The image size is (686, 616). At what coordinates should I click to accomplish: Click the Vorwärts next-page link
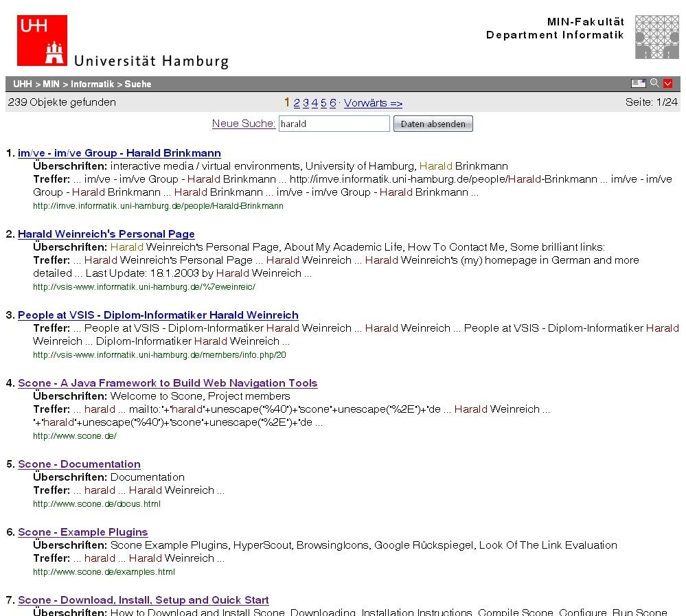[x=373, y=103]
